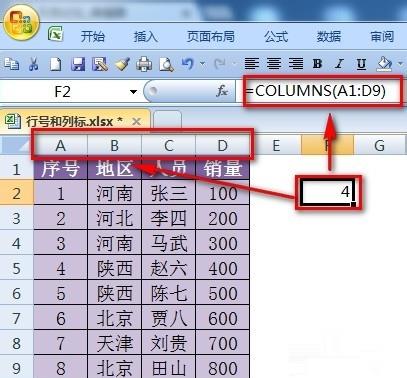Click the Cut scissors icon
Image resolution: width=407 pixels, height=378 pixels.
(34, 64)
